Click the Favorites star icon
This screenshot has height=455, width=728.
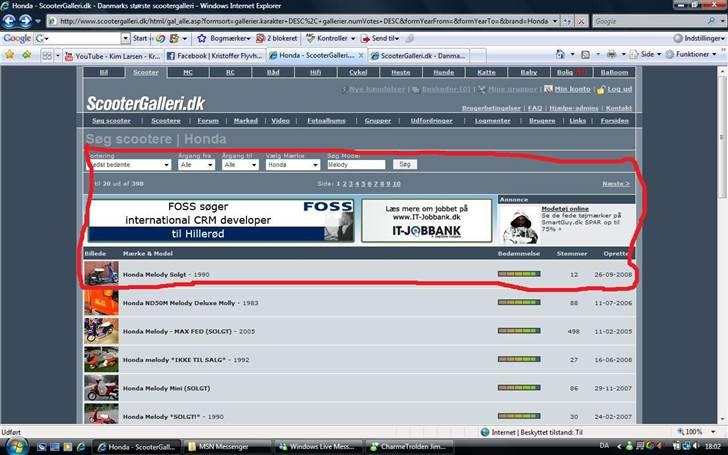pyautogui.click(x=10, y=55)
